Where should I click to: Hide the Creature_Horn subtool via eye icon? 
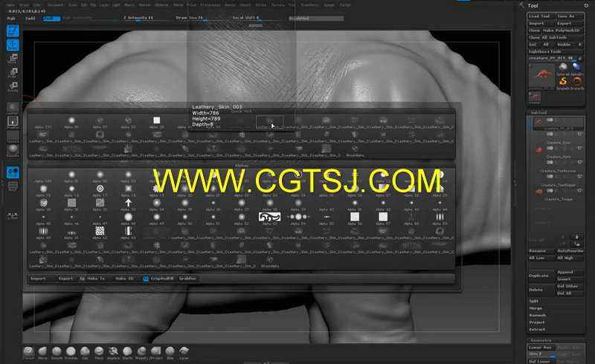(580, 149)
